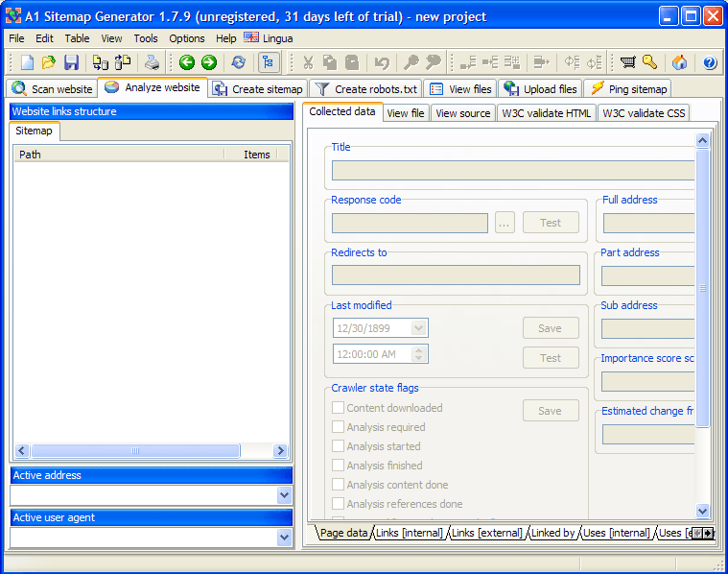Click the Home house icon
The image size is (728, 574).
[x=679, y=62]
